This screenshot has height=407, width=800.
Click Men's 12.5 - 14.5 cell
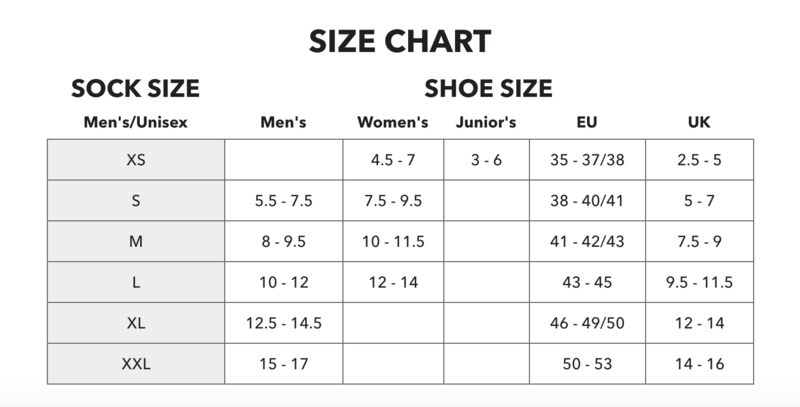[284, 323]
